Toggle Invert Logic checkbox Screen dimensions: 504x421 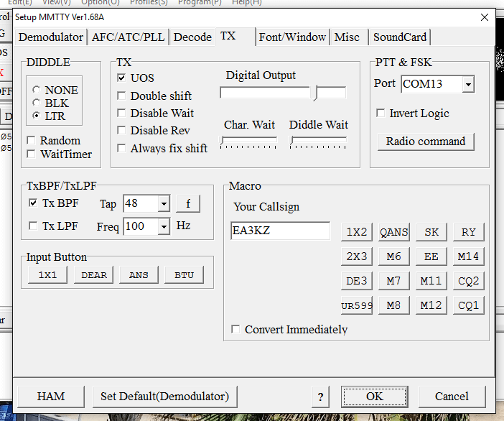click(x=381, y=114)
